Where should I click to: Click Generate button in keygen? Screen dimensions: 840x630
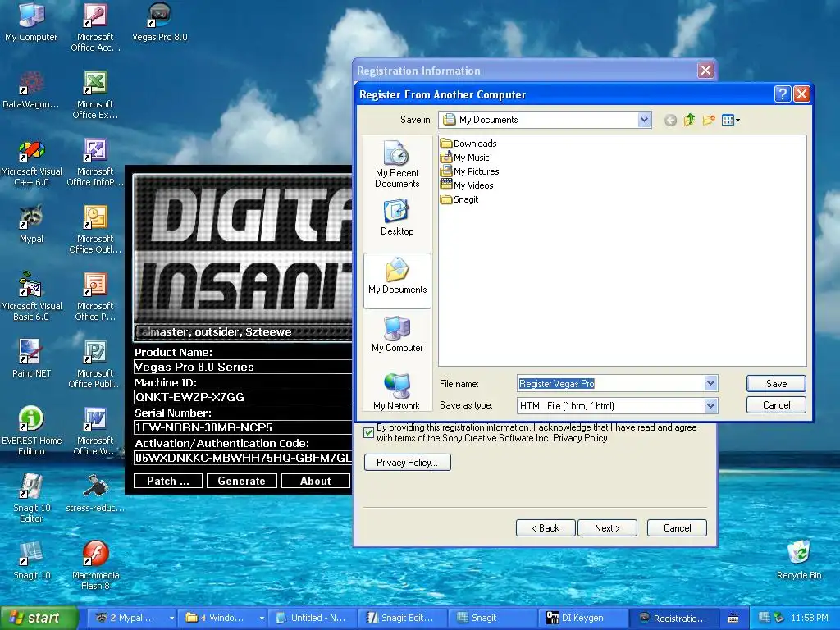(242, 481)
